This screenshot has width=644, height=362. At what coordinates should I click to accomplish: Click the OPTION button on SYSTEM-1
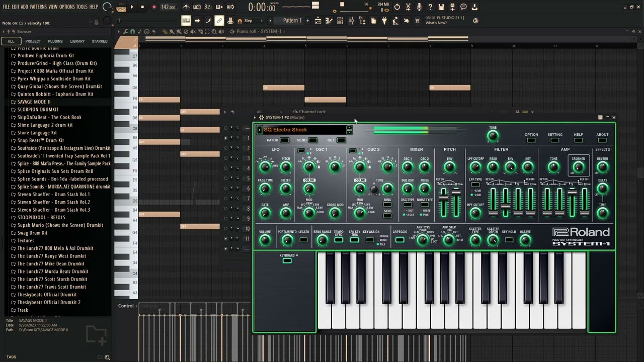531,140
